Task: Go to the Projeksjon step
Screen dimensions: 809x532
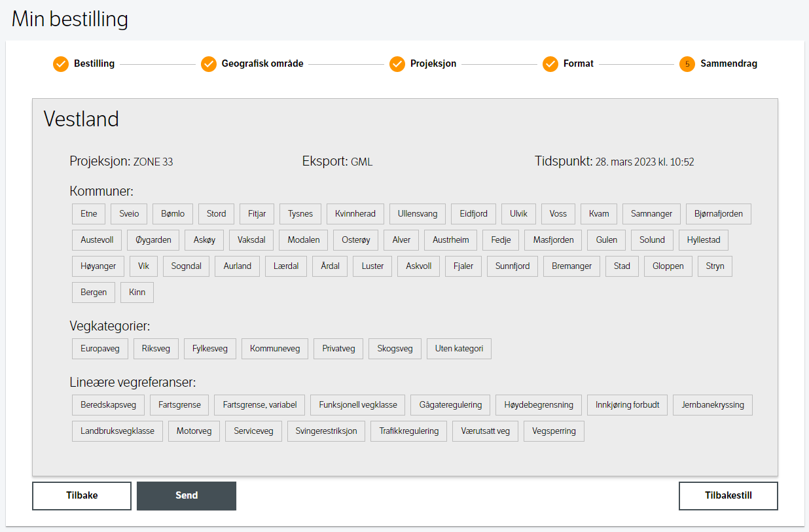Action: coord(423,64)
